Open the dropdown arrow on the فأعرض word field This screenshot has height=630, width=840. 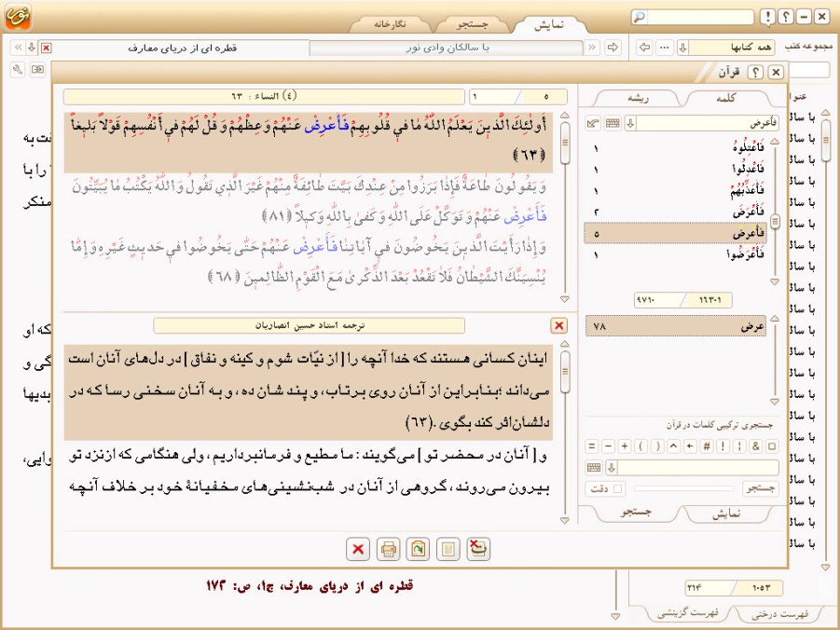point(630,123)
